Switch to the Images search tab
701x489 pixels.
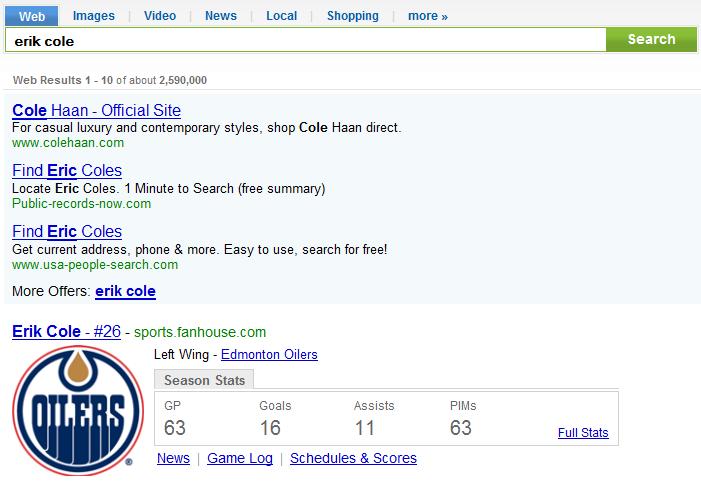pyautogui.click(x=93, y=16)
